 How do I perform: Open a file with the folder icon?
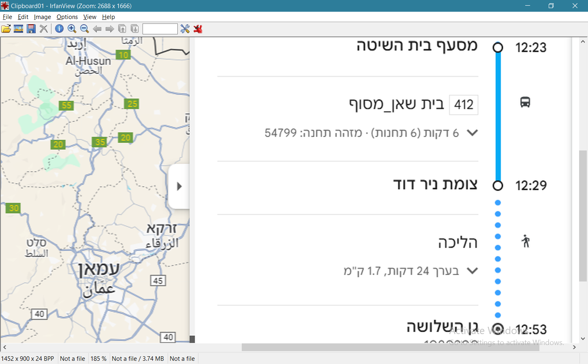click(x=6, y=29)
